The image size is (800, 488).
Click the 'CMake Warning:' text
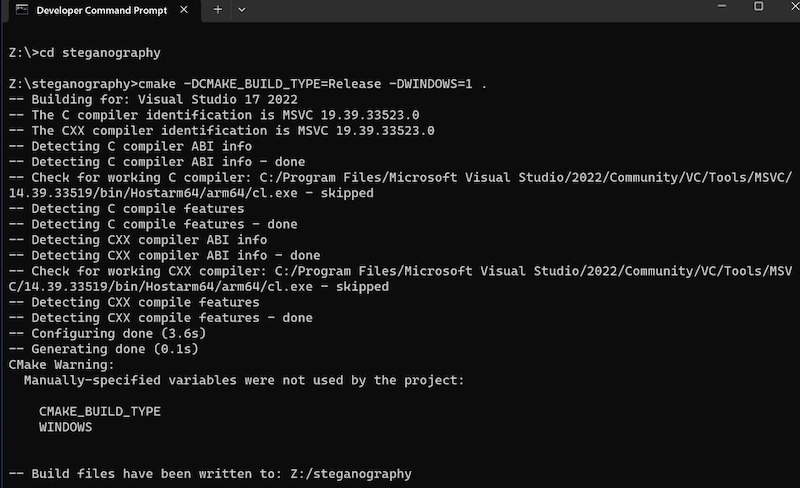coord(62,364)
